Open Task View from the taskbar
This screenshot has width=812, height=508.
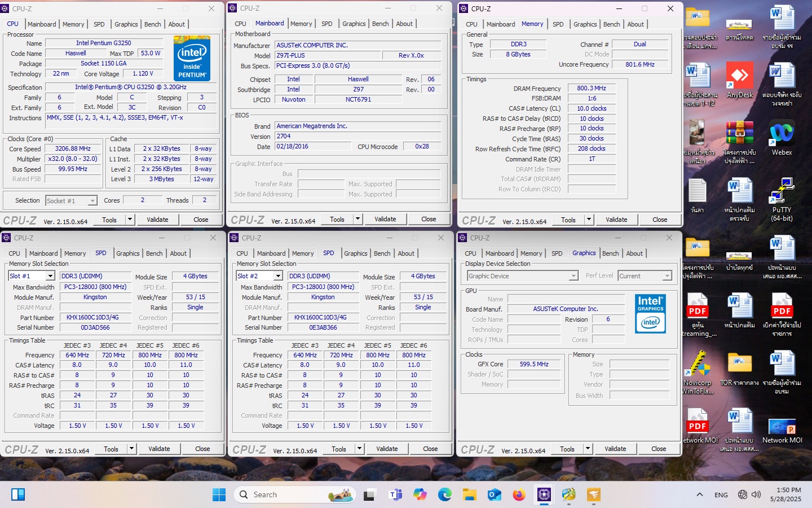click(x=369, y=495)
